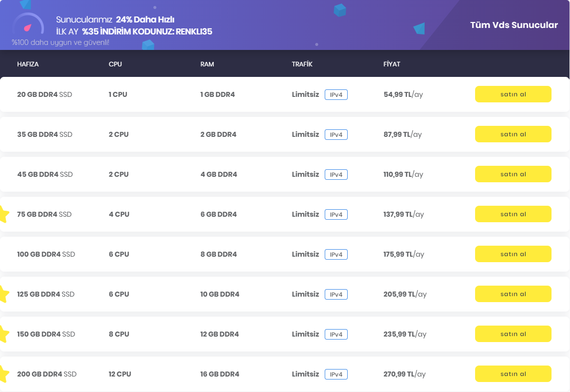Click the IPv4 badge on the 20 GB row

(x=336, y=95)
